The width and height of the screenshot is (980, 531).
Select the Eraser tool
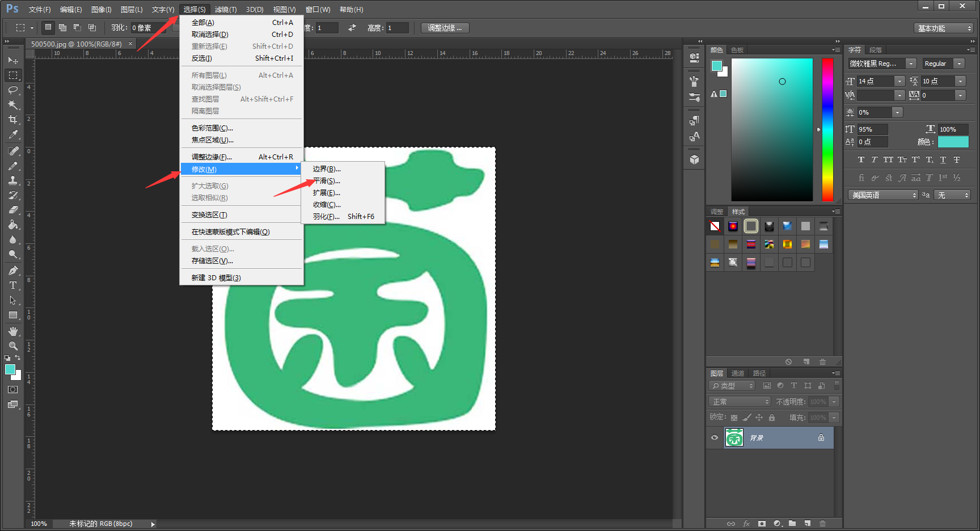tap(13, 210)
